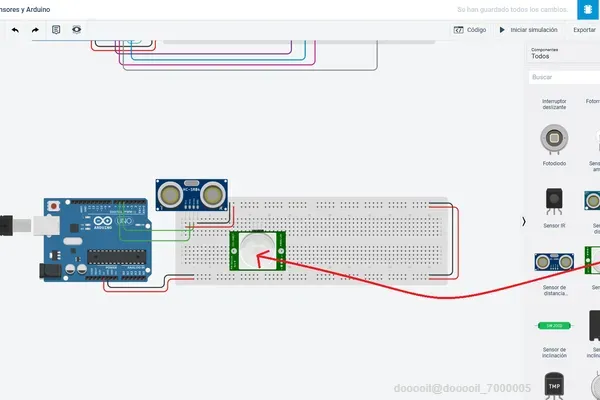
Task: Undo the last change with the back arrow
Action: [15, 30]
